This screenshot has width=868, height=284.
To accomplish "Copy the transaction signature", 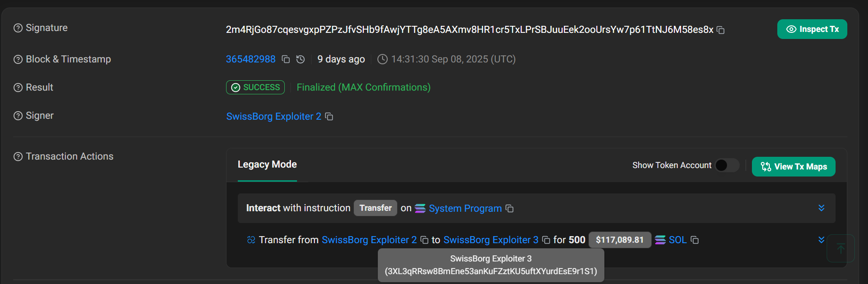I will click(x=720, y=30).
